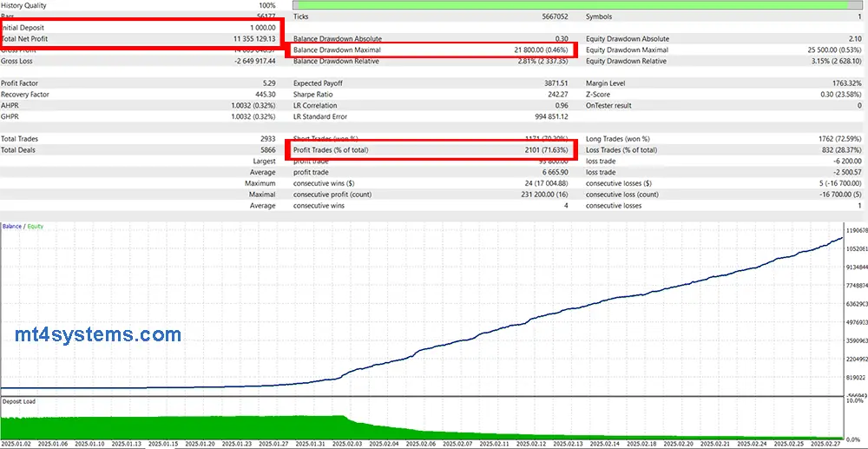
Task: Click the mt4systems.com watermark link
Action: [x=98, y=334]
